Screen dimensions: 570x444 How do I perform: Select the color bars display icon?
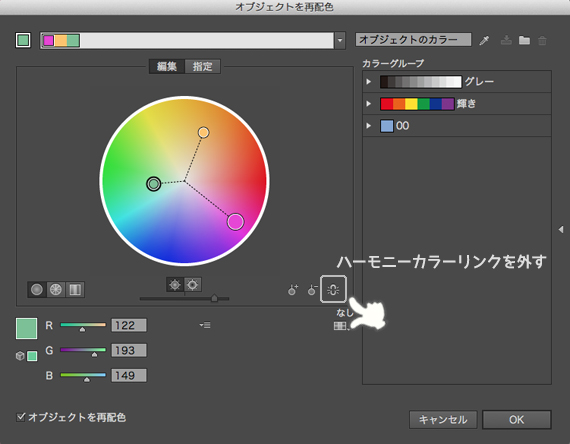pos(75,289)
